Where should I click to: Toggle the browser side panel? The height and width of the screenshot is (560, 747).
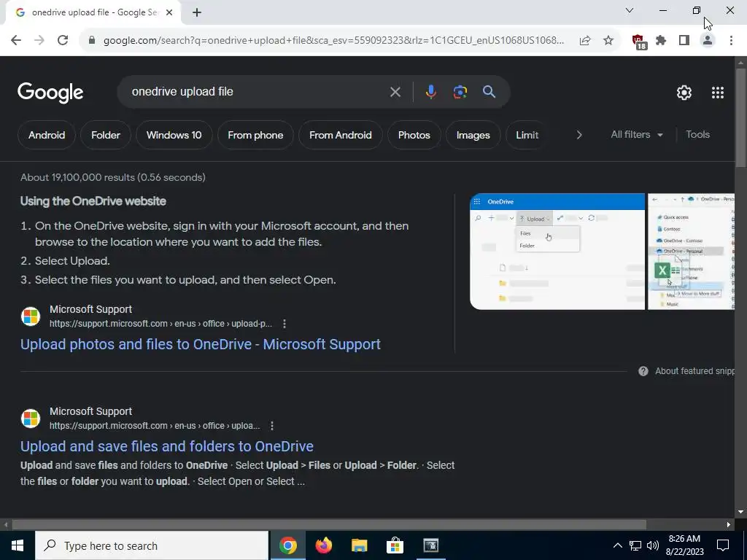click(684, 41)
